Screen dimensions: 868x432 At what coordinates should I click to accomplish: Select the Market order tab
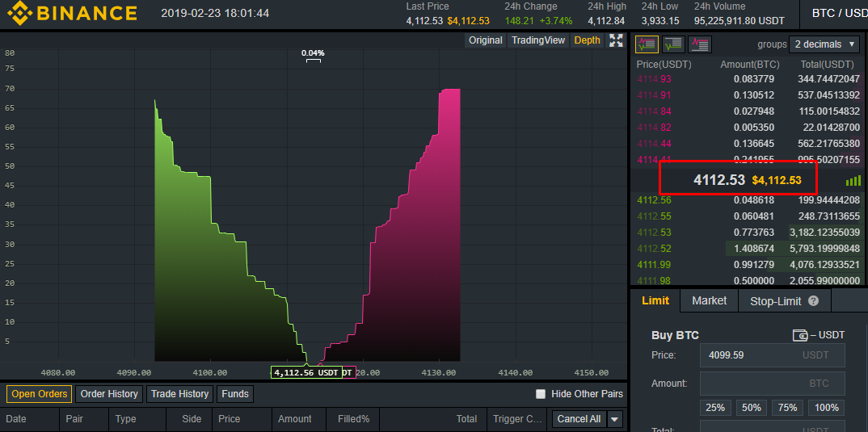pyautogui.click(x=709, y=301)
